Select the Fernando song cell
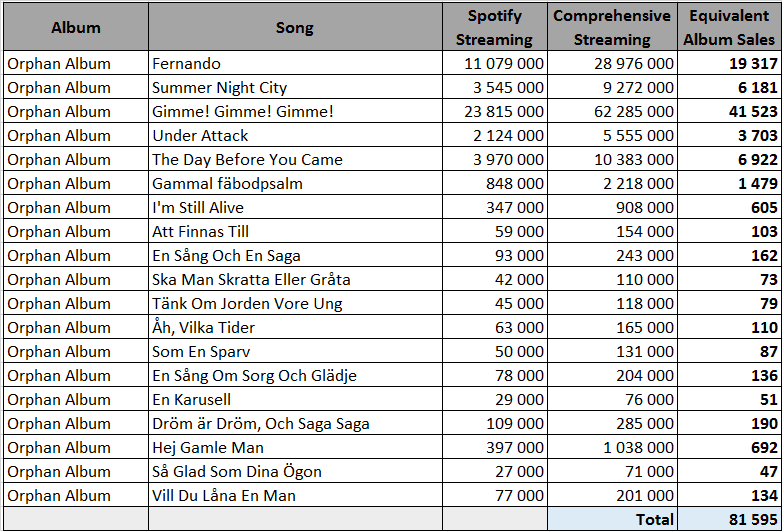The image size is (782, 531). pyautogui.click(x=295, y=63)
